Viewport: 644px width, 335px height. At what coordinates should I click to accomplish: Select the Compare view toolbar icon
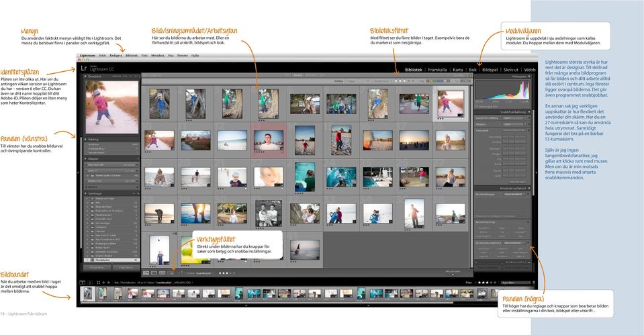point(163,273)
